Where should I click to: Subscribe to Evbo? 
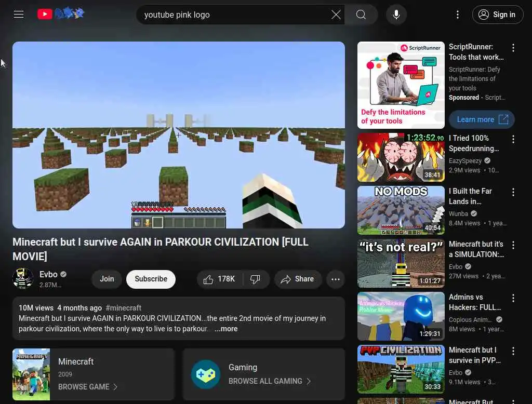point(151,279)
